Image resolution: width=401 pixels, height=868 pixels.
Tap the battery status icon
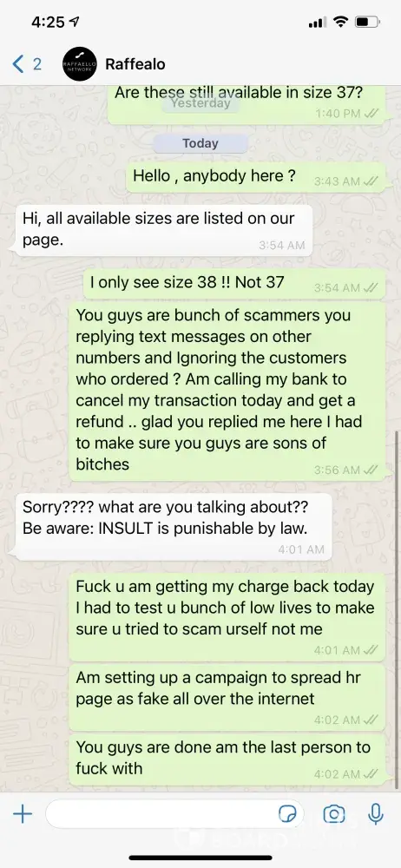coord(368,23)
